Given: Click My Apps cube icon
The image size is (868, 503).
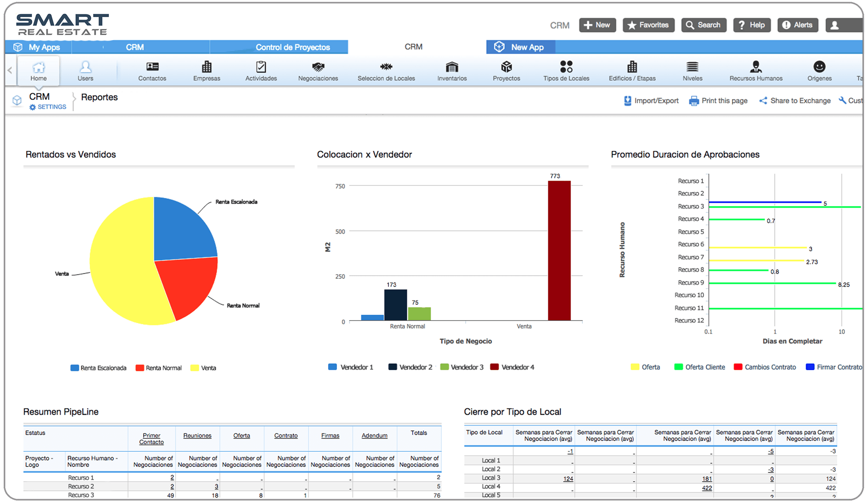Looking at the screenshot, I should (18, 47).
